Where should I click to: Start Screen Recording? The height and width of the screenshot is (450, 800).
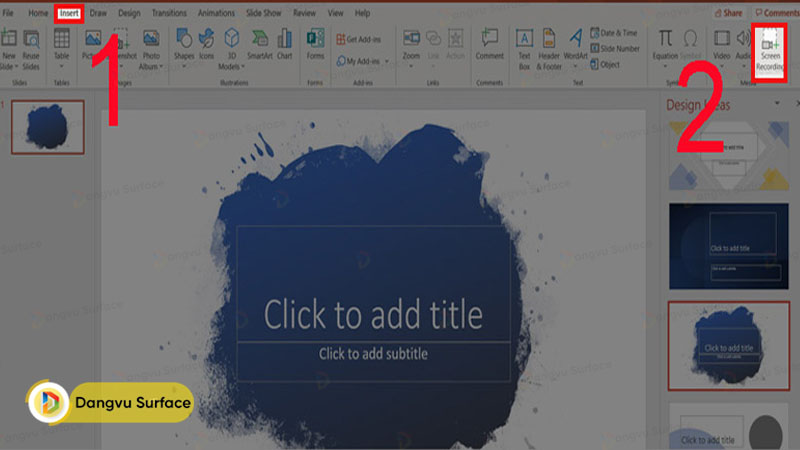click(769, 52)
